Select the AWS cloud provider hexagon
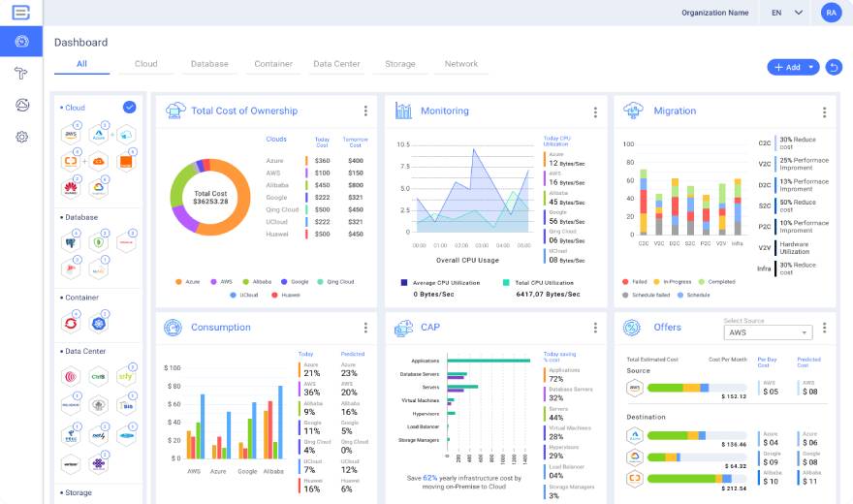This screenshot has width=853, height=504. (71, 135)
